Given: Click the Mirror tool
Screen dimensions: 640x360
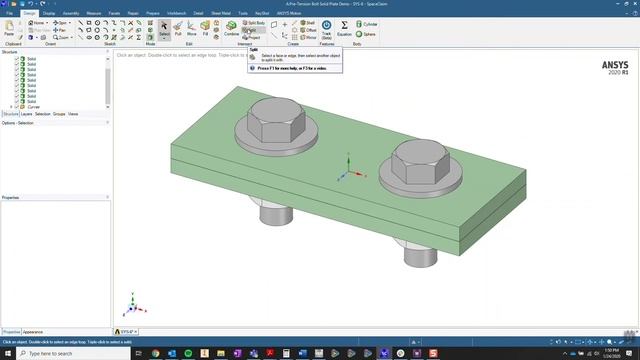Looking at the screenshot, I should pyautogui.click(x=308, y=38).
